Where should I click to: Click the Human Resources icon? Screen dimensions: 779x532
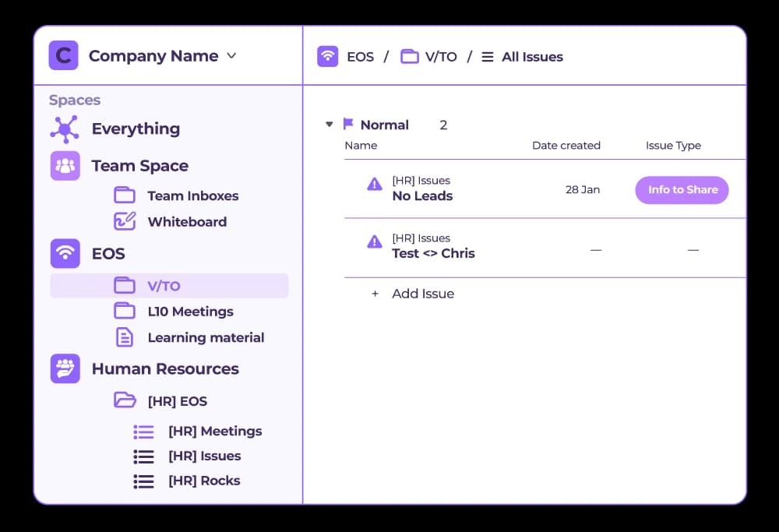tap(65, 368)
